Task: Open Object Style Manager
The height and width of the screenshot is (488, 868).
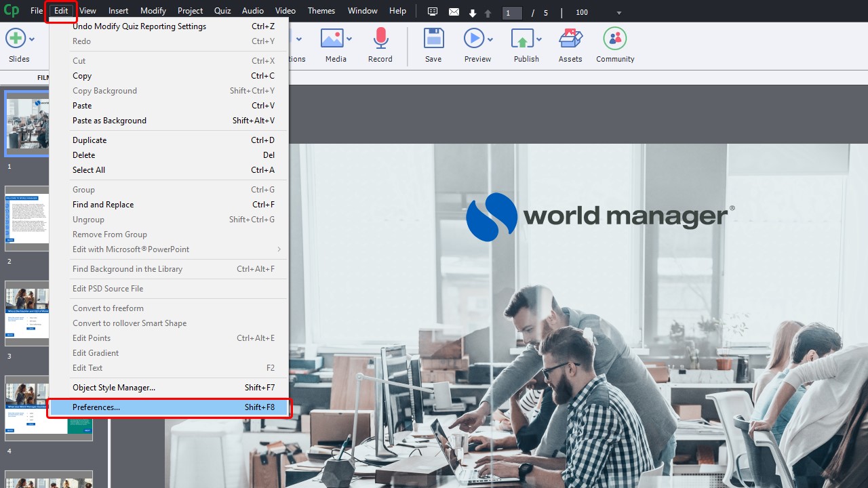Action: click(x=170, y=388)
